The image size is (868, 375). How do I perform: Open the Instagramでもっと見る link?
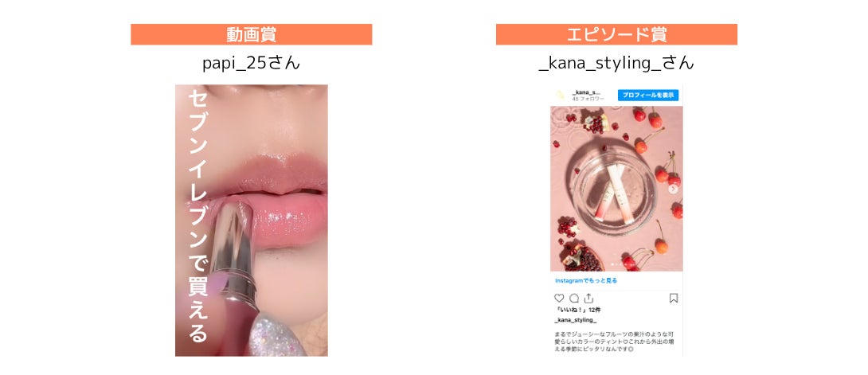(x=586, y=280)
